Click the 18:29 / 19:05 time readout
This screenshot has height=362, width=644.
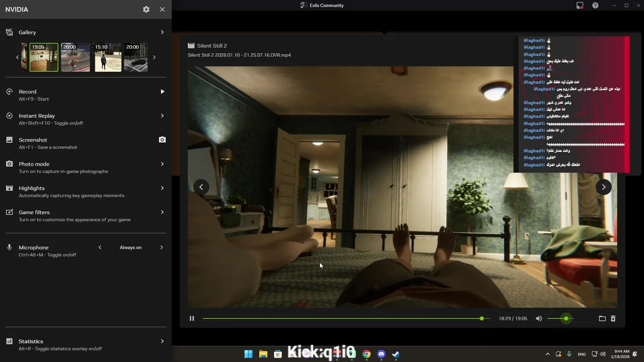coord(513,318)
